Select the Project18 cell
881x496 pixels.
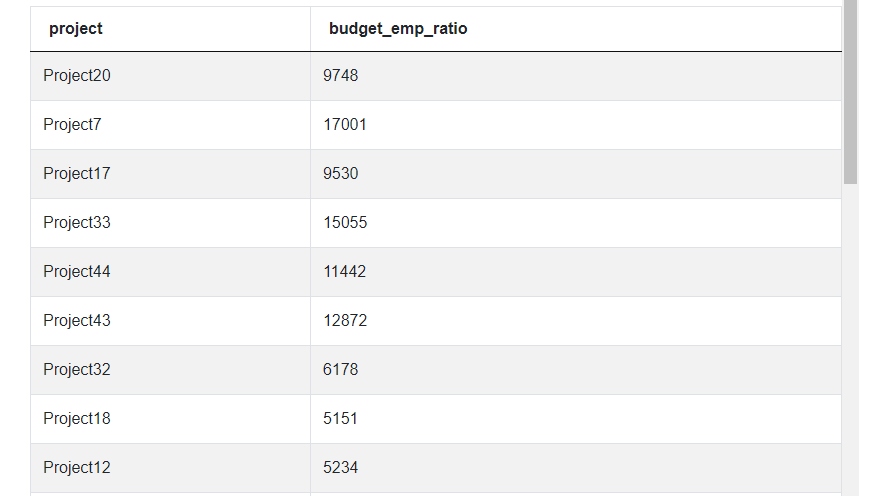click(x=170, y=418)
